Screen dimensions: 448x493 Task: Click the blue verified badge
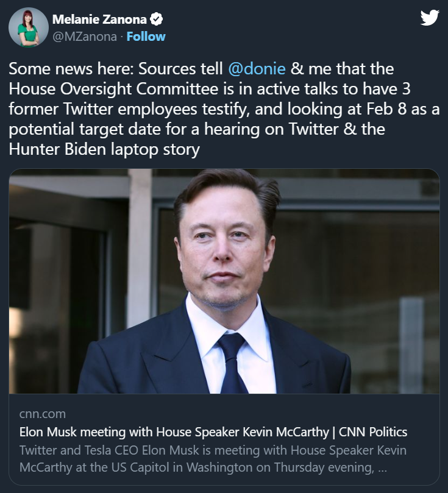(x=157, y=20)
